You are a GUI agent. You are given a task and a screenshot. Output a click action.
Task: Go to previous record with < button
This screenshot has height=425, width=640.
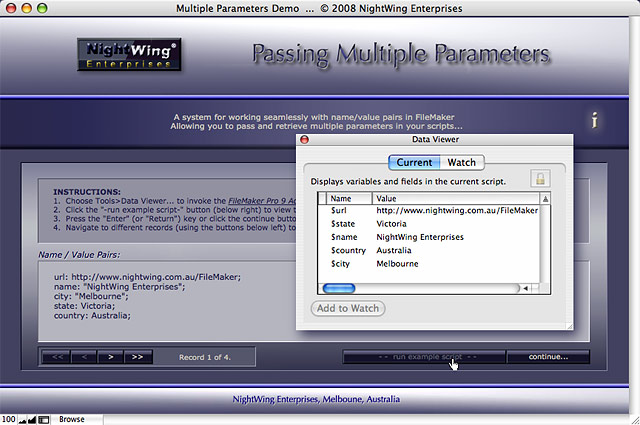pyautogui.click(x=84, y=357)
